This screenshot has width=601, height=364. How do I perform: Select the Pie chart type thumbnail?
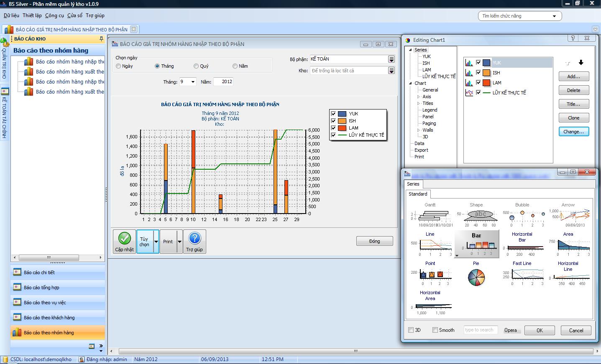point(476,277)
